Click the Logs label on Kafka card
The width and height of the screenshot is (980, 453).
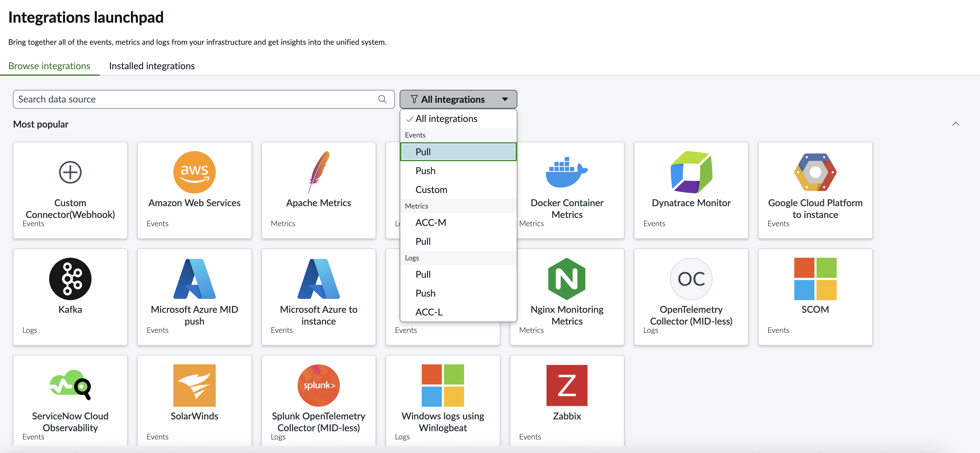coord(30,330)
